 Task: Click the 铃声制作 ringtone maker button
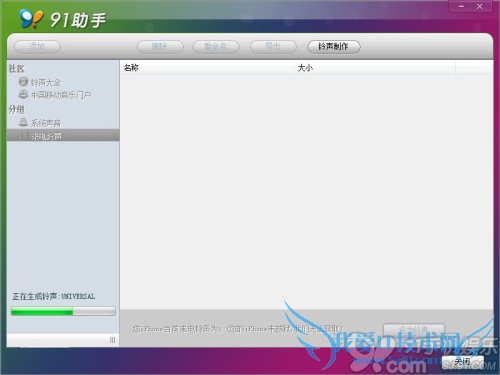coord(334,46)
